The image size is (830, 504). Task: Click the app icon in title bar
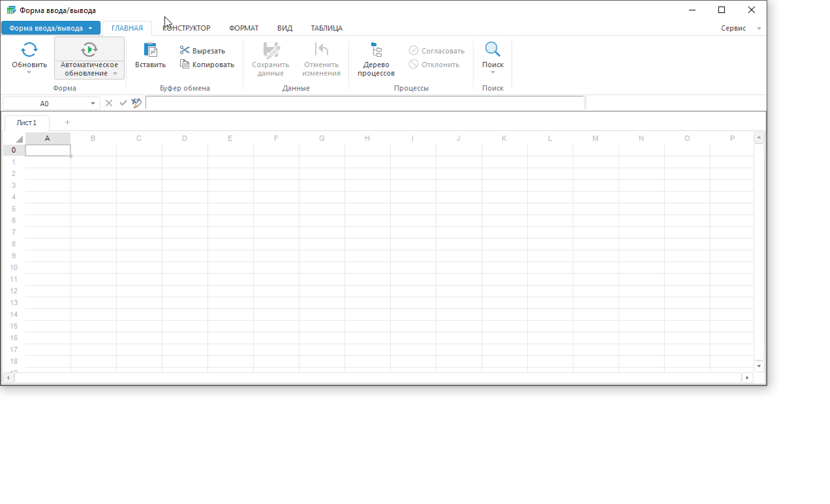pos(11,10)
